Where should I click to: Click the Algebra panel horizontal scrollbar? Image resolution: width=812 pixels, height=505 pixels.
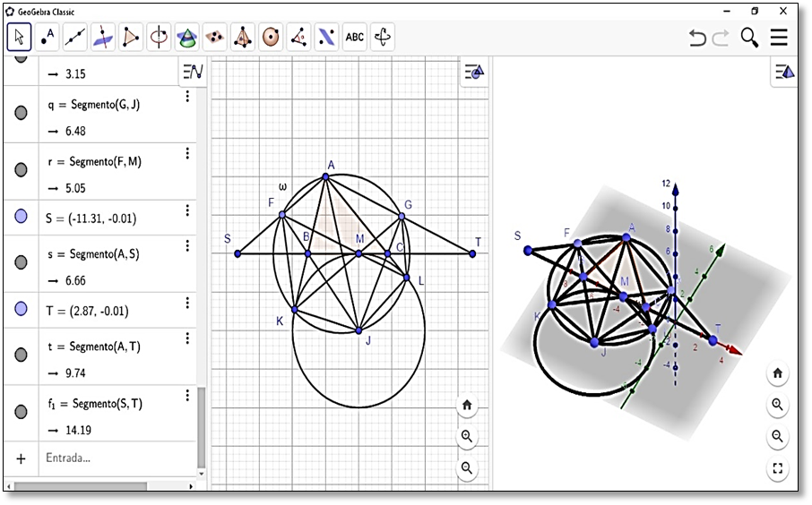(x=81, y=486)
